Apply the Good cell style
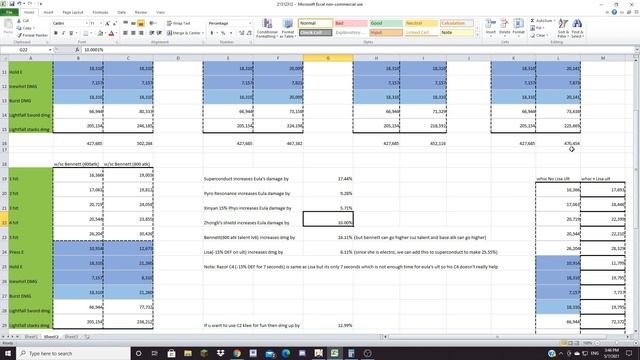 pyautogui.click(x=386, y=23)
